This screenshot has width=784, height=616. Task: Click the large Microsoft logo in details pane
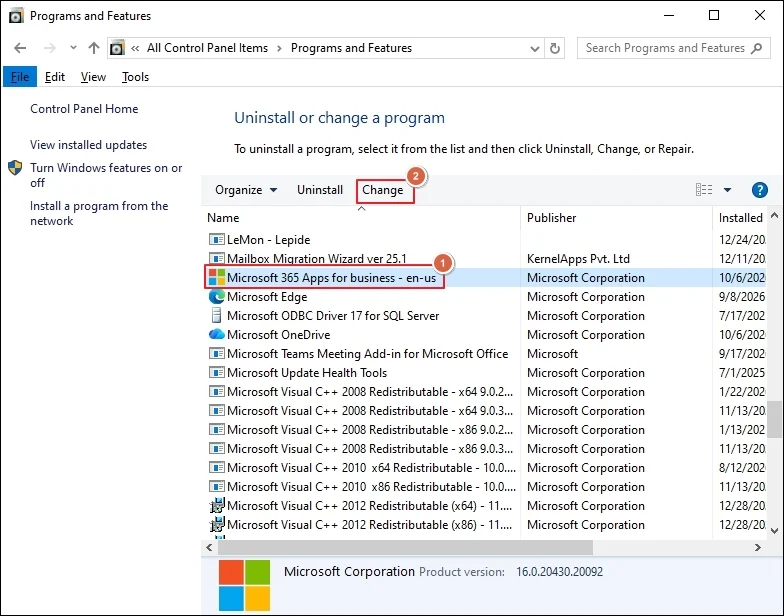tap(244, 586)
